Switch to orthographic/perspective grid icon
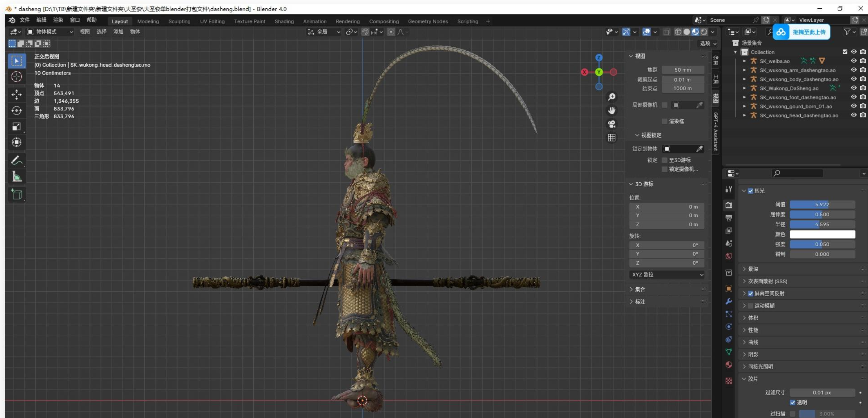This screenshot has height=418, width=868. (x=611, y=138)
